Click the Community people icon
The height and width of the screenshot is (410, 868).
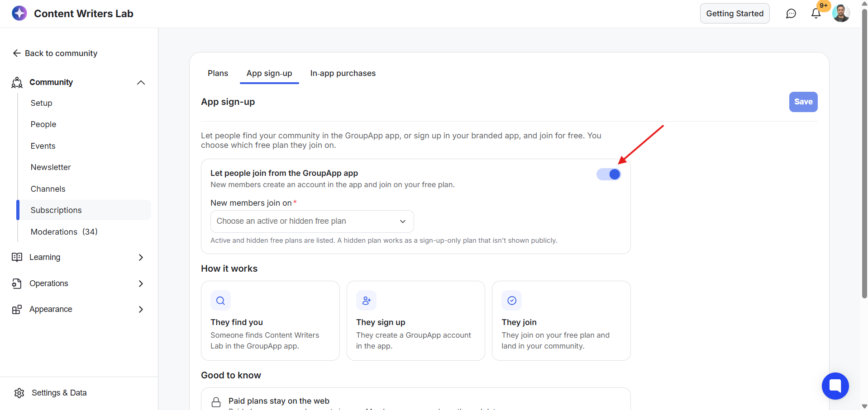click(17, 82)
